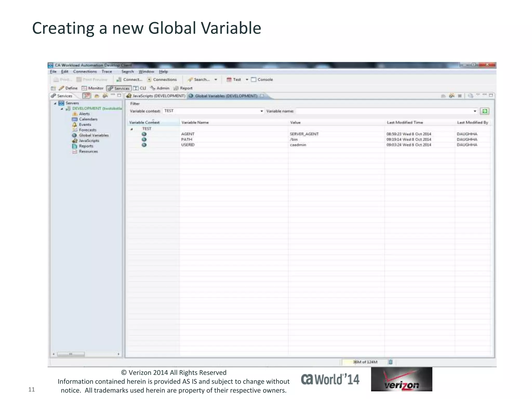Sort by Value column header
The width and height of the screenshot is (532, 399).
pos(336,122)
